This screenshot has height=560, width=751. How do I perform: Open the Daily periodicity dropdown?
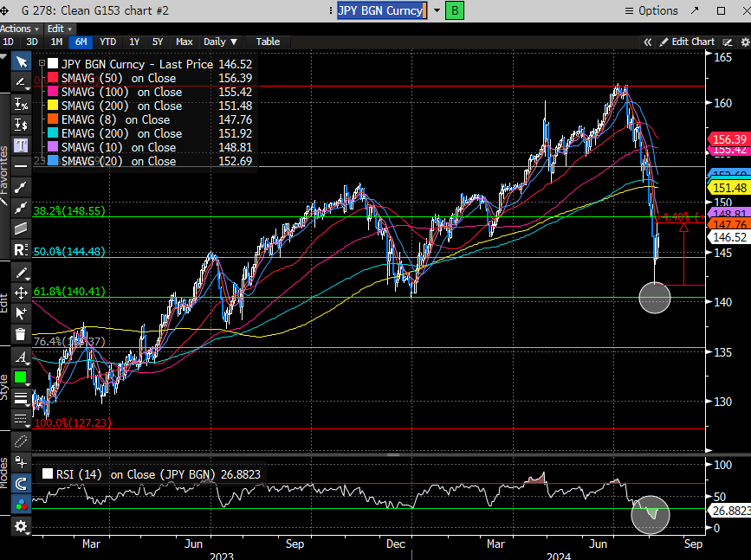pos(220,42)
